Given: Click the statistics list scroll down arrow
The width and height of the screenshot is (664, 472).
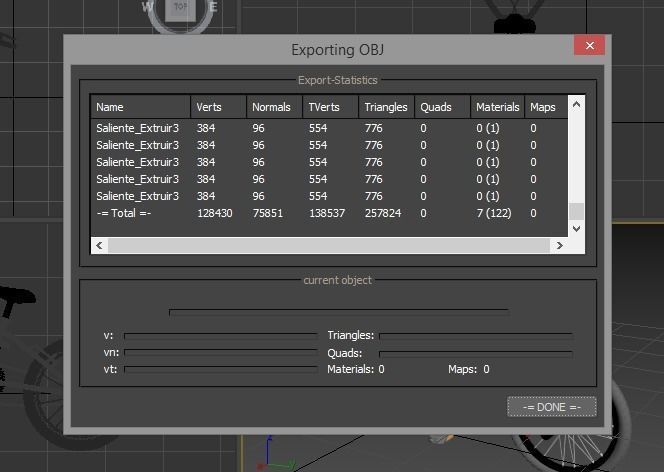Looking at the screenshot, I should [x=576, y=229].
